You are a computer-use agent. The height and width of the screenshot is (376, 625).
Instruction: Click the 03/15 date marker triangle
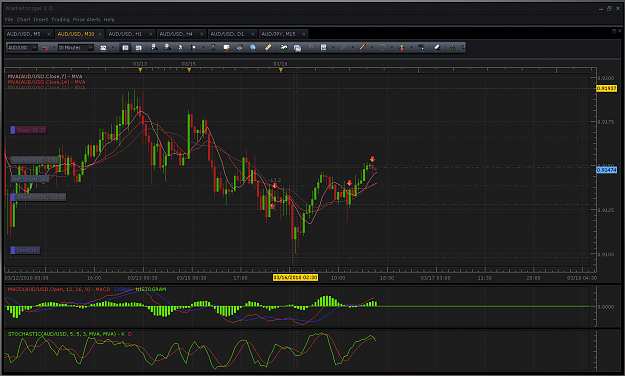[189, 70]
